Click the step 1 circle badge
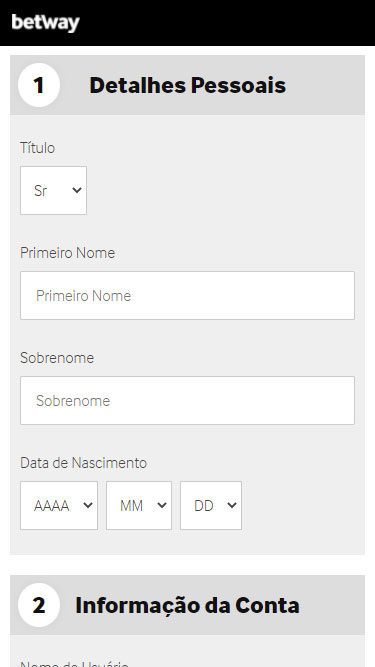Screen dimensions: 375x667 39,85
